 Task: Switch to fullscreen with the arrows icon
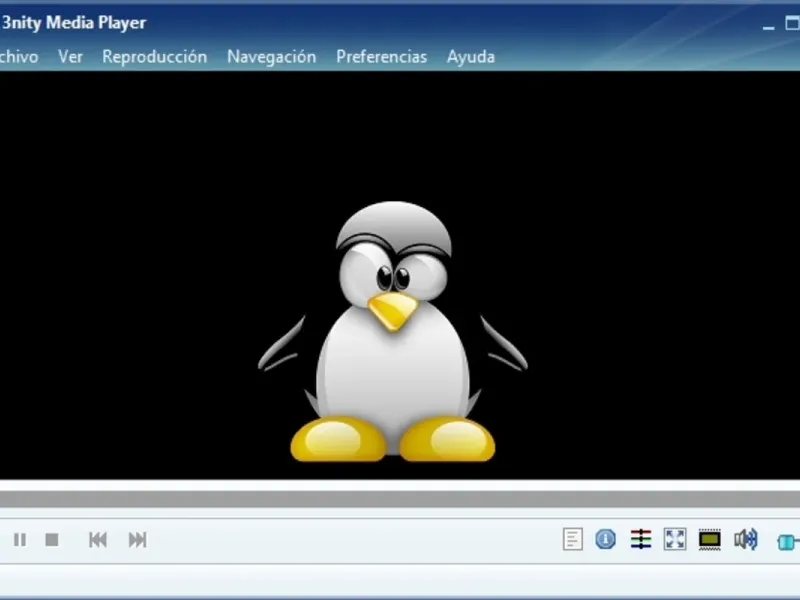[x=675, y=539]
